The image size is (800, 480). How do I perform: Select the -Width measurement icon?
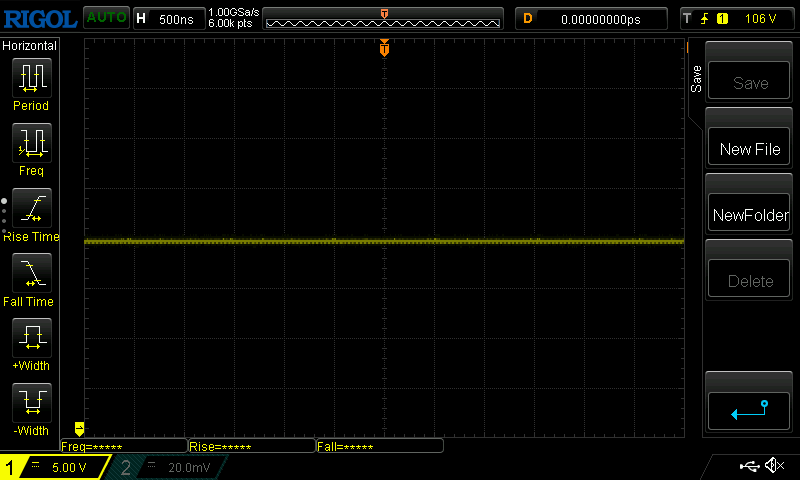click(32, 402)
